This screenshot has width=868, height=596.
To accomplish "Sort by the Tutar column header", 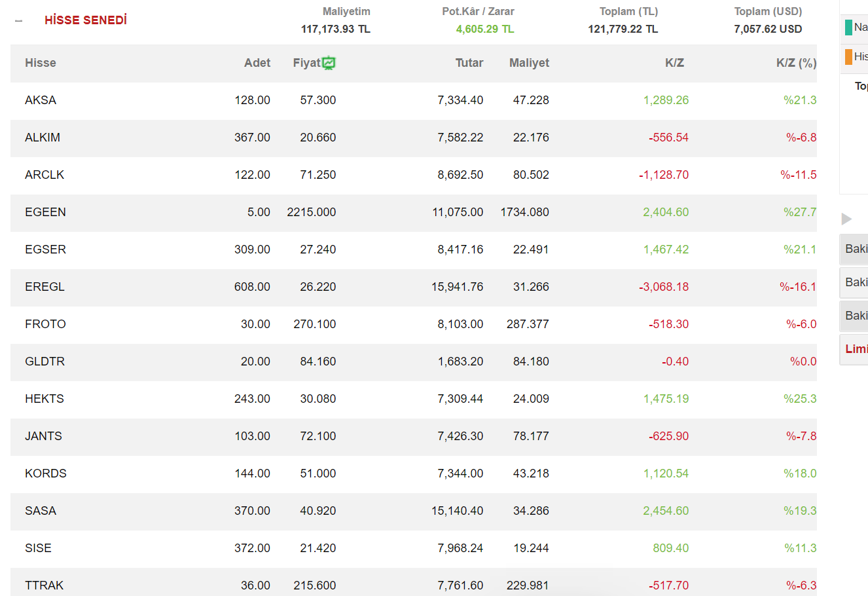I will pos(469,63).
